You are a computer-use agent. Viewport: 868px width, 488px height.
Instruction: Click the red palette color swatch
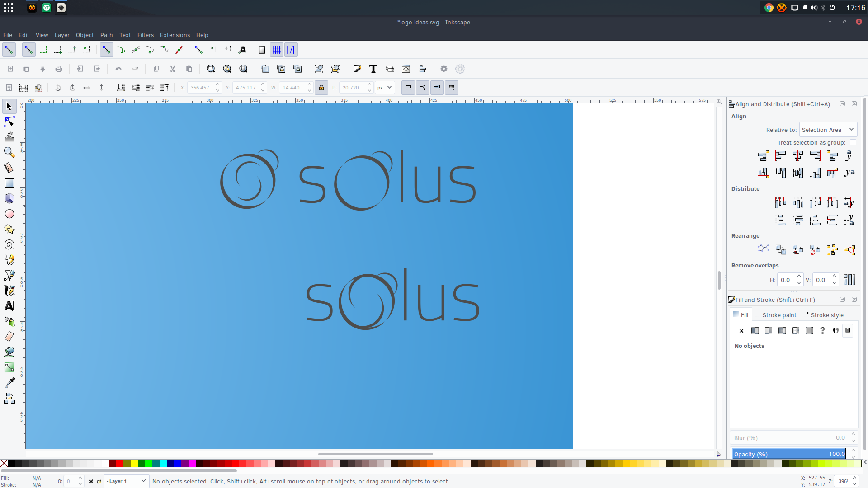click(120, 463)
